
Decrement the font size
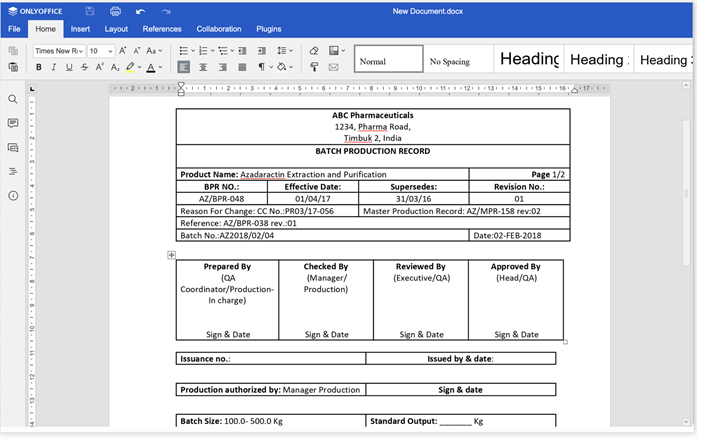(x=137, y=51)
